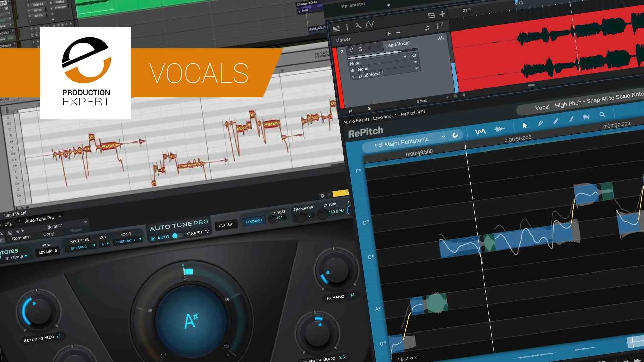The image size is (644, 362).
Task: Click the Vocal - High Pitch preset bar
Action: tap(580, 102)
